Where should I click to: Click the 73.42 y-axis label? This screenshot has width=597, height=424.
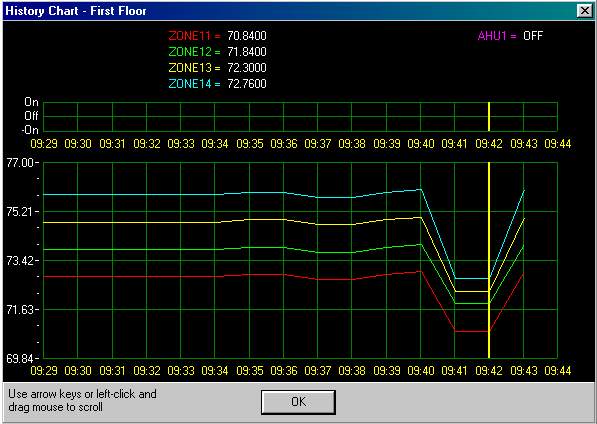[x=21, y=261]
